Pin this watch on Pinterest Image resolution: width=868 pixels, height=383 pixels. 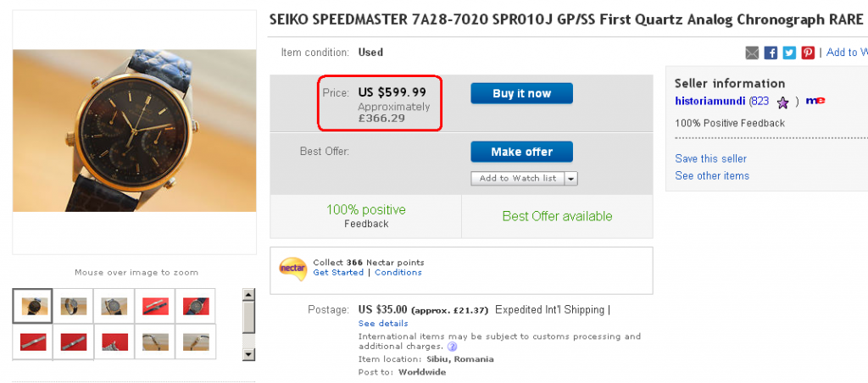[x=808, y=53]
